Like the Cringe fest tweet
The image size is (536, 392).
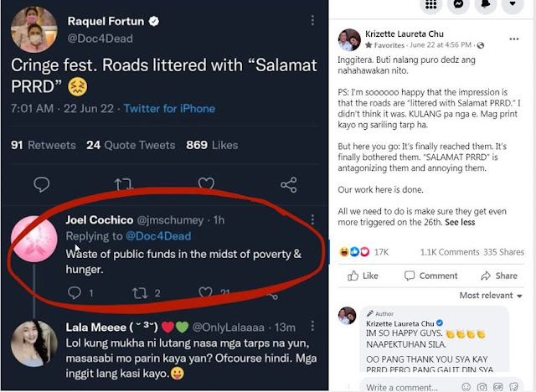[205, 183]
